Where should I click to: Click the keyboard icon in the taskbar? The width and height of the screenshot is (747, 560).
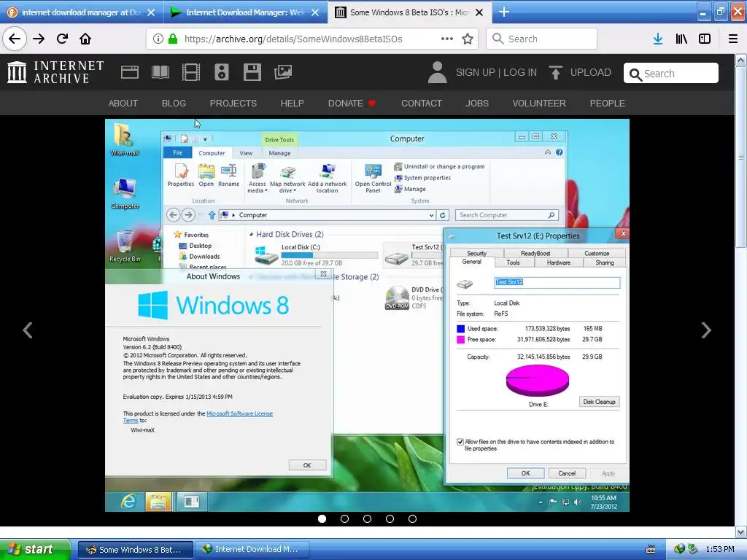click(650, 550)
